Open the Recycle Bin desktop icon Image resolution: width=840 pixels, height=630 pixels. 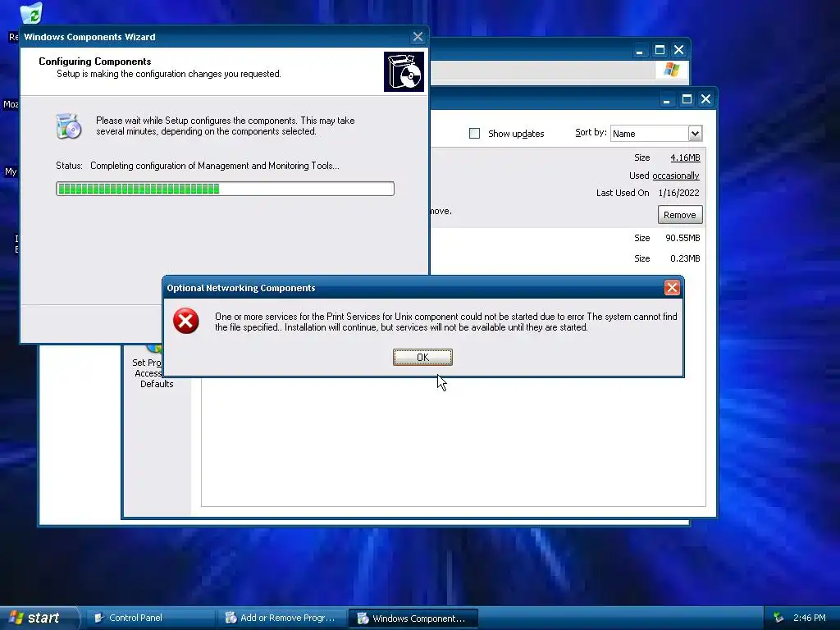pos(31,13)
